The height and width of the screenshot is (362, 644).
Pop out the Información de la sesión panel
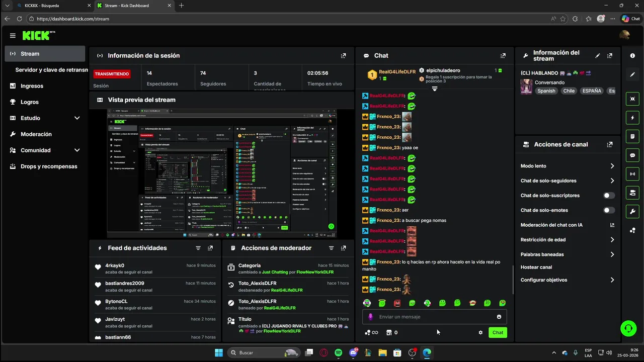343,56
